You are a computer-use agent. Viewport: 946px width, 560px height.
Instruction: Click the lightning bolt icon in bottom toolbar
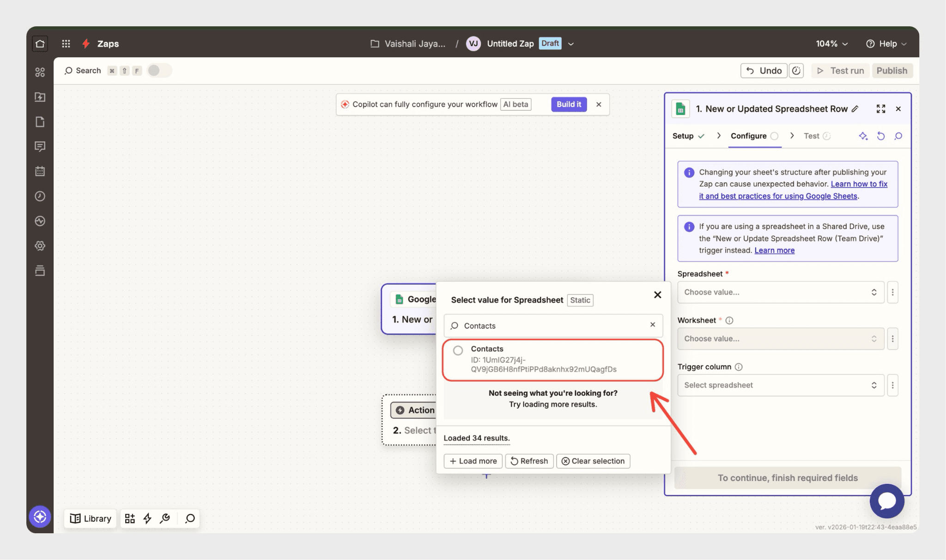click(147, 518)
